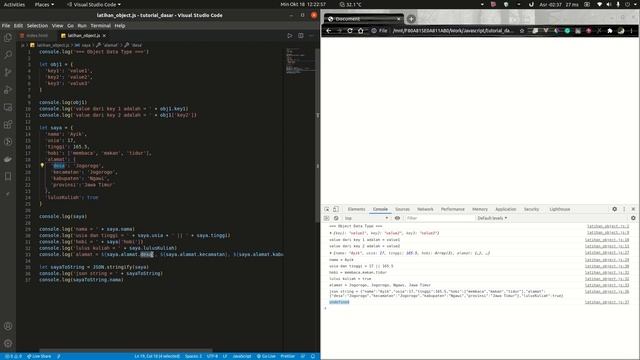
Task: Reload the page in Chrome
Action: click(350, 31)
